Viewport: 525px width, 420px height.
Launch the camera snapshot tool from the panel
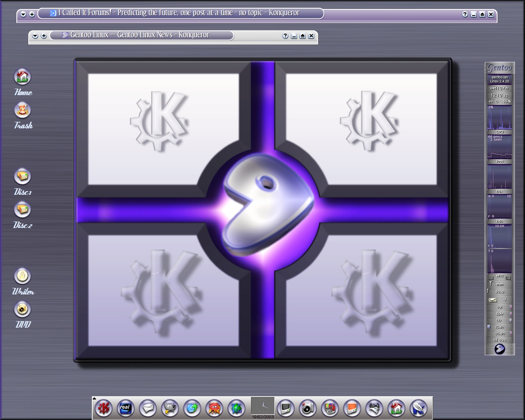(x=308, y=408)
